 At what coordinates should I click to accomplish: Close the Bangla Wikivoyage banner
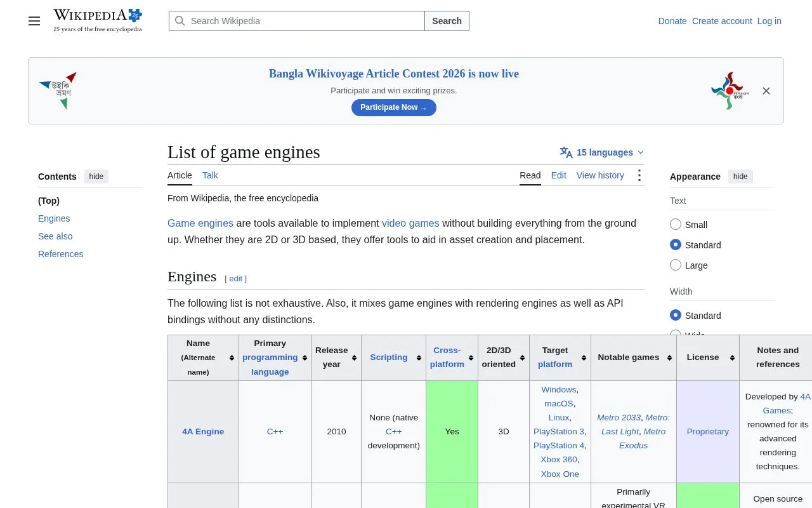(x=766, y=91)
